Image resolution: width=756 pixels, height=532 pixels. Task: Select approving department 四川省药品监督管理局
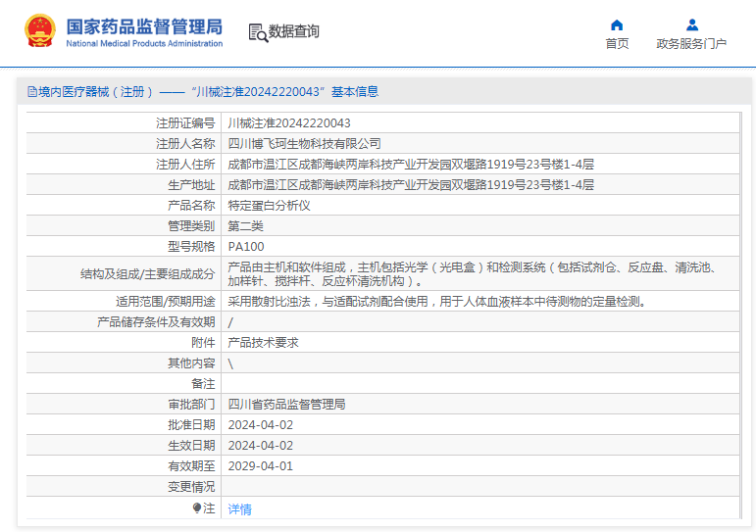tap(287, 405)
